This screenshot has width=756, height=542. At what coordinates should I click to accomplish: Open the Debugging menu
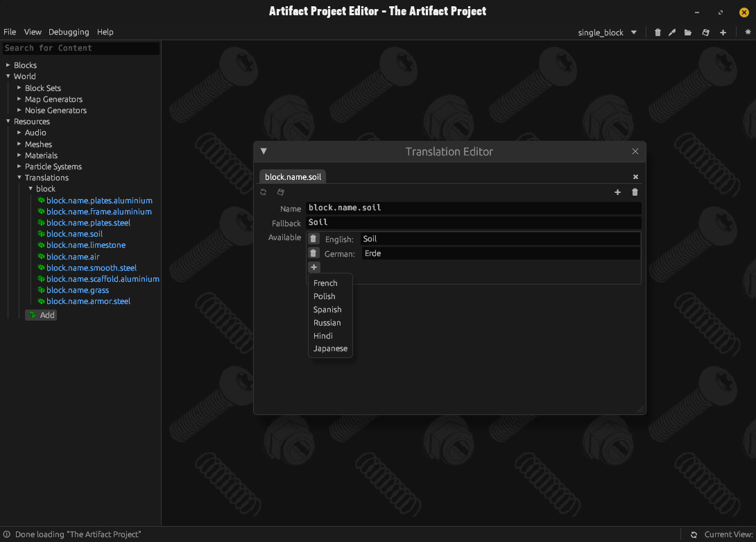point(69,32)
